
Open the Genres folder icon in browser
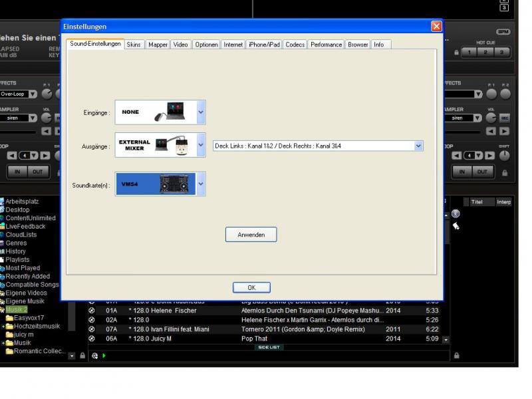tap(3, 243)
